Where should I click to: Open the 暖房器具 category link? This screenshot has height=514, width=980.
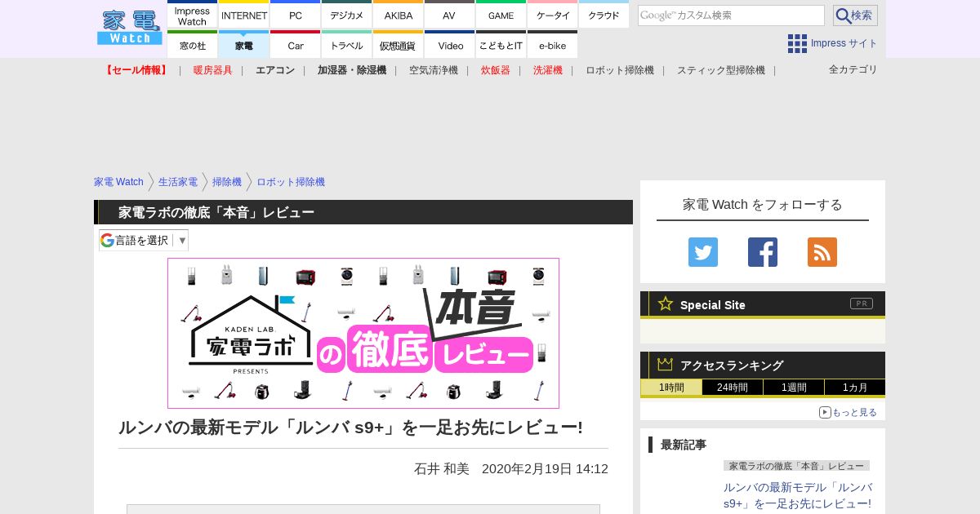213,70
